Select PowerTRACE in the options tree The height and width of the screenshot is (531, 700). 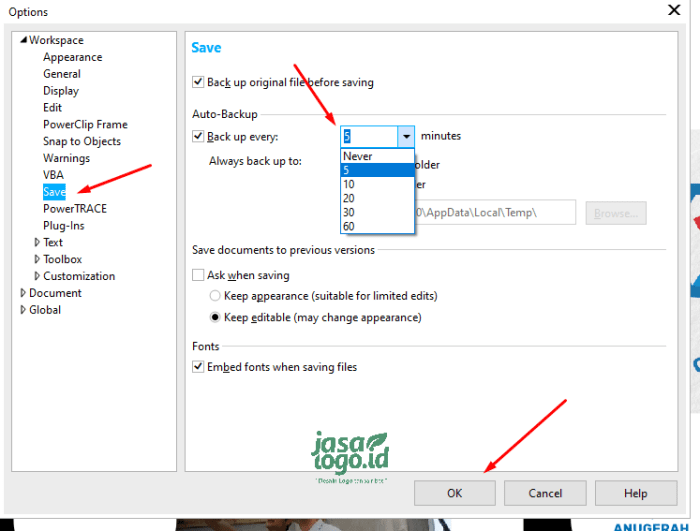(x=74, y=209)
